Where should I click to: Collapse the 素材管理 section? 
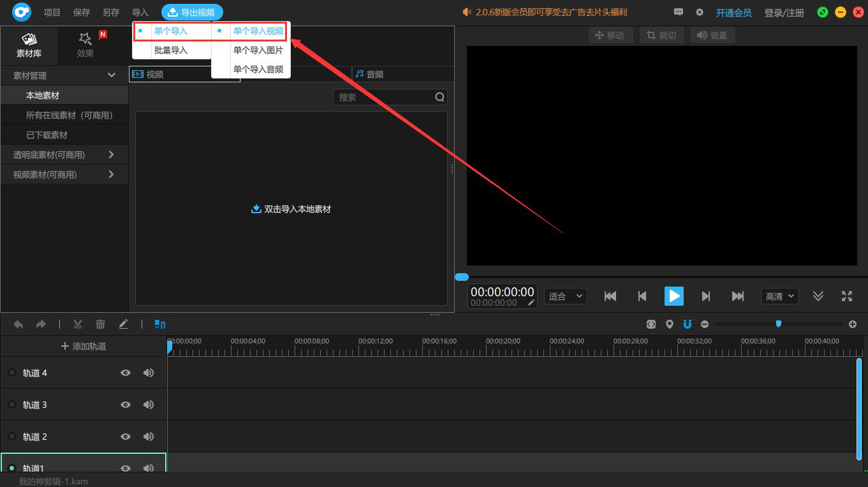point(112,75)
